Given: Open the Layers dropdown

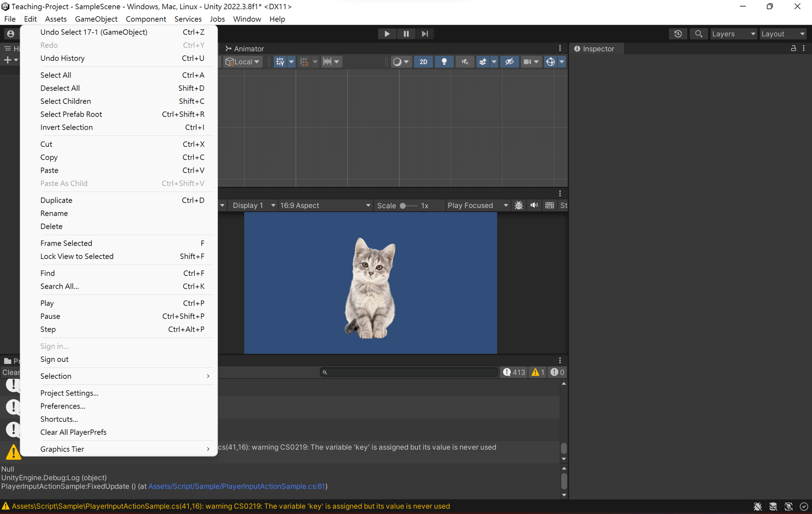Looking at the screenshot, I should pyautogui.click(x=732, y=34).
